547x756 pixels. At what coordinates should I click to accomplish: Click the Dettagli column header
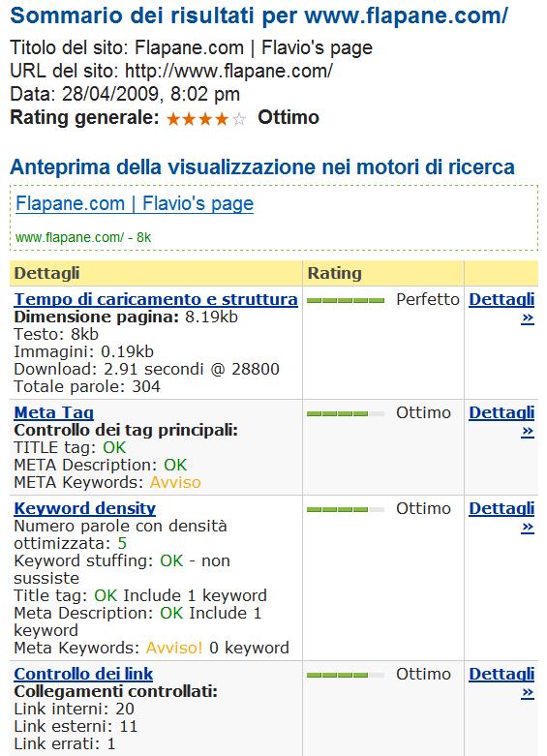point(46,273)
